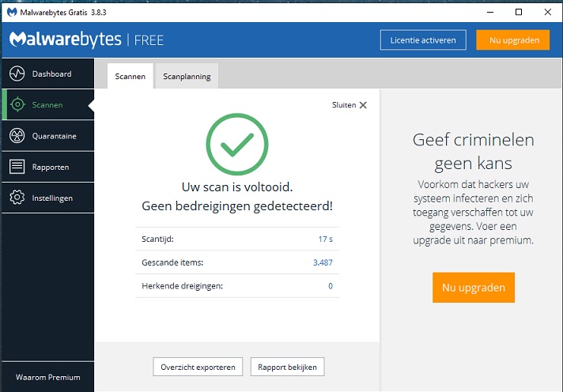Click the title bar Malwarebytes app icon
Viewport: 563px width, 392px height.
click(11, 12)
